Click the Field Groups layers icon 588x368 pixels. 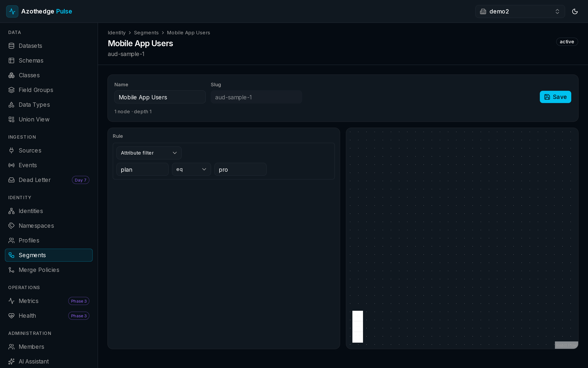(11, 90)
